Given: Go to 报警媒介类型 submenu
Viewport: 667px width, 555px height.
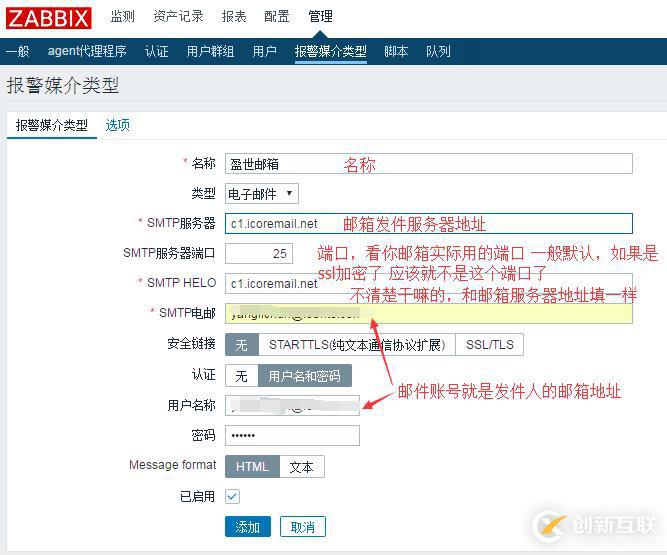Looking at the screenshot, I should click(x=331, y=51).
